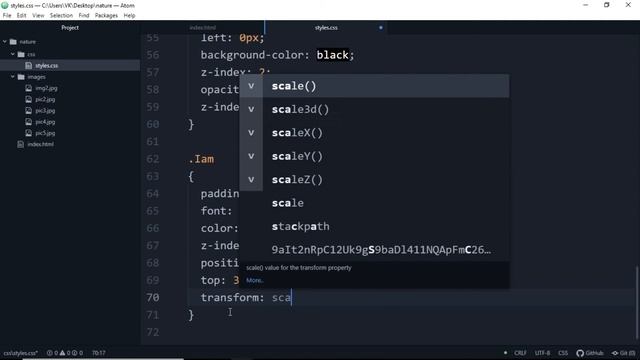Screen dimensions: 640x360
Task: Click css\styles.css path in status bar
Action: 20,353
